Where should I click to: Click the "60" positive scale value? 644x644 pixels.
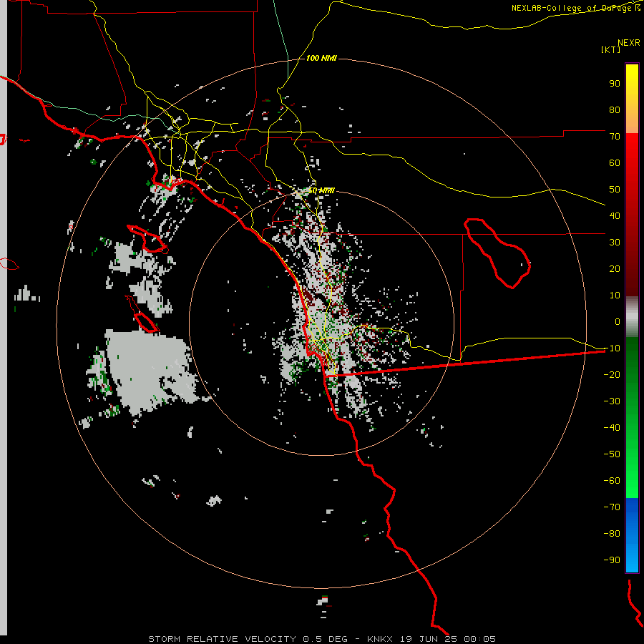[615, 163]
